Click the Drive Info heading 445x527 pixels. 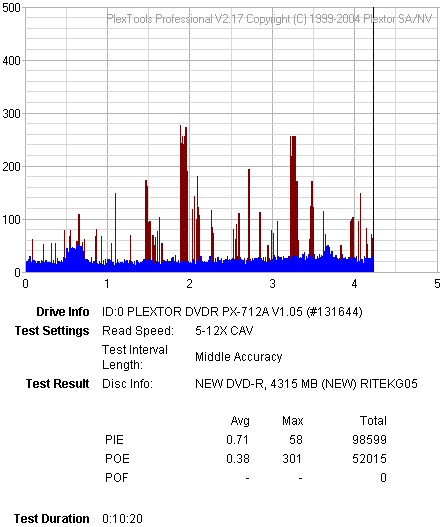[63, 312]
